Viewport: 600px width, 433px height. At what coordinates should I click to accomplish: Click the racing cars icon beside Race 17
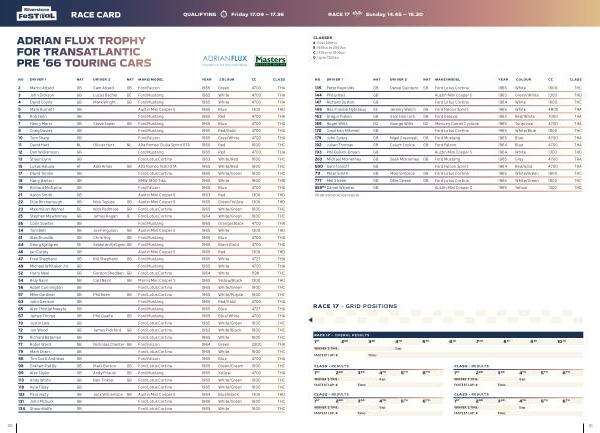(x=357, y=14)
